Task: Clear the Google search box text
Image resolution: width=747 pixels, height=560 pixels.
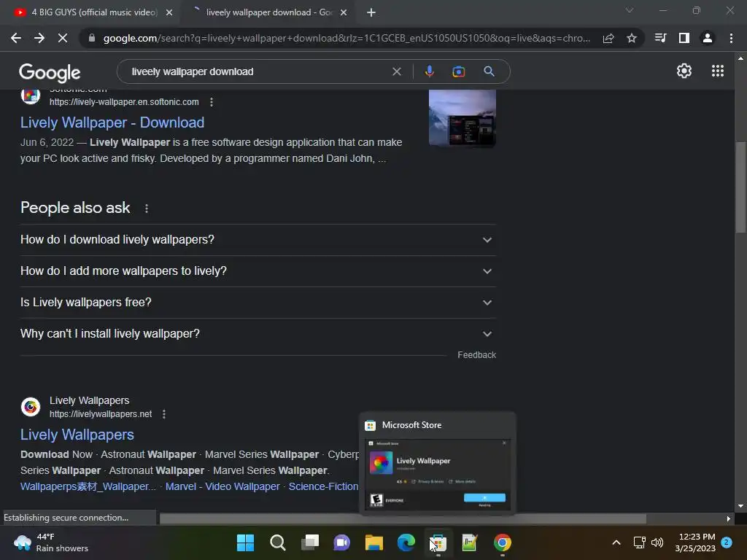Action: 396,71
